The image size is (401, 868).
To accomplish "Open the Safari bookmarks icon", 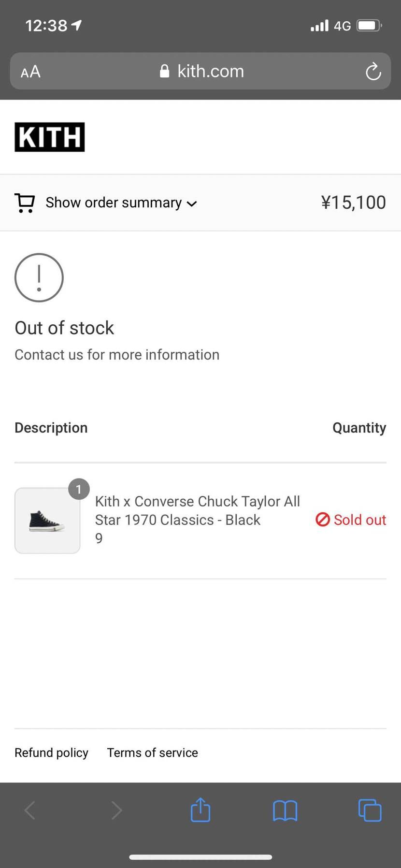I will [x=285, y=810].
